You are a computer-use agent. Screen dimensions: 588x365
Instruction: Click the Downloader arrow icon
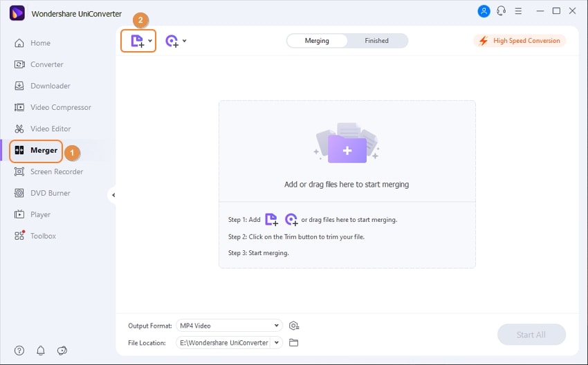coord(19,86)
